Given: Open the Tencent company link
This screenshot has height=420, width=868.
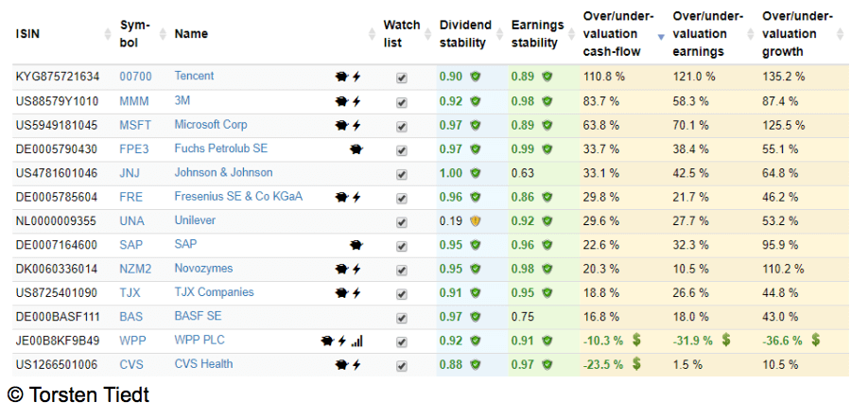Looking at the screenshot, I should [194, 77].
